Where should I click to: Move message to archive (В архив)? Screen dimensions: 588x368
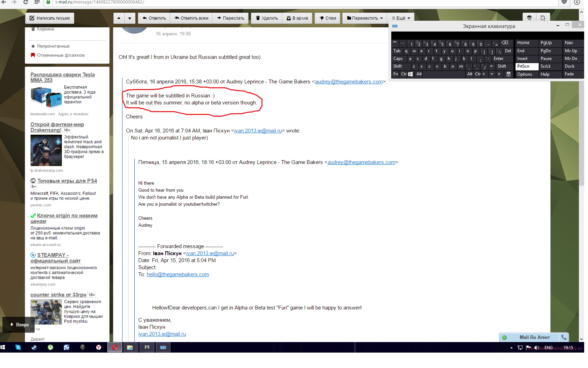(x=297, y=18)
